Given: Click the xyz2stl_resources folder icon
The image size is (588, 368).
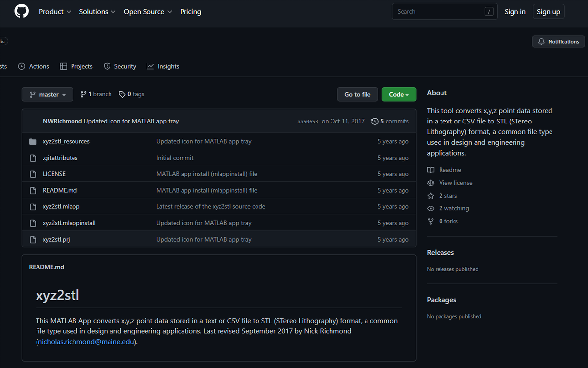Looking at the screenshot, I should click(x=33, y=142).
